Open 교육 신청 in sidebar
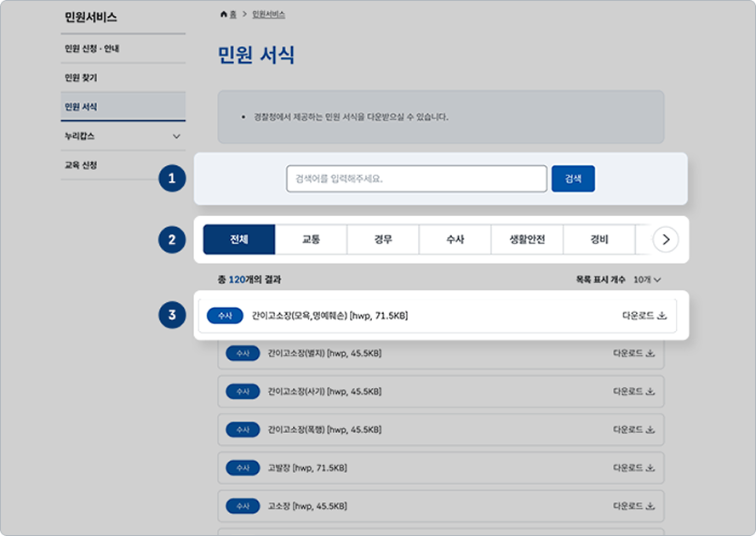756x536 pixels. [81, 165]
